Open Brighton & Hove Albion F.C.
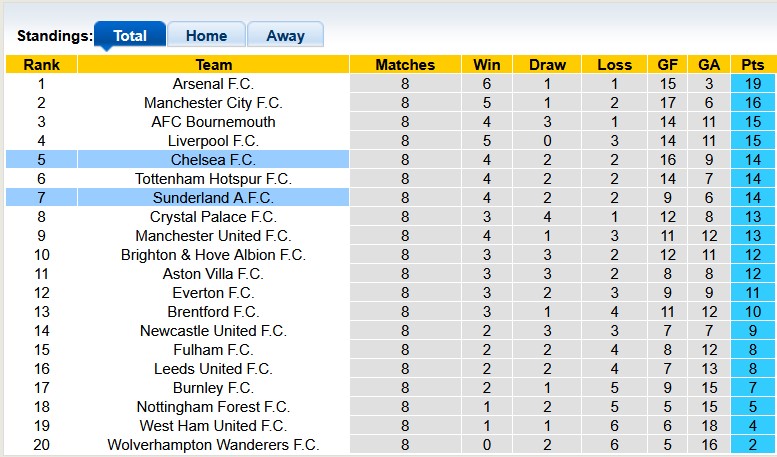777x457 pixels. coord(213,255)
